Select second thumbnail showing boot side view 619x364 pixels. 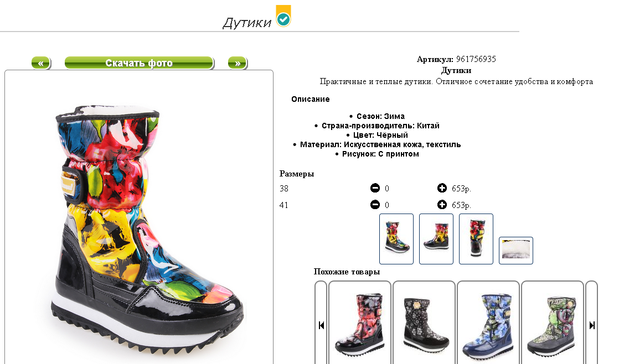[436, 239]
